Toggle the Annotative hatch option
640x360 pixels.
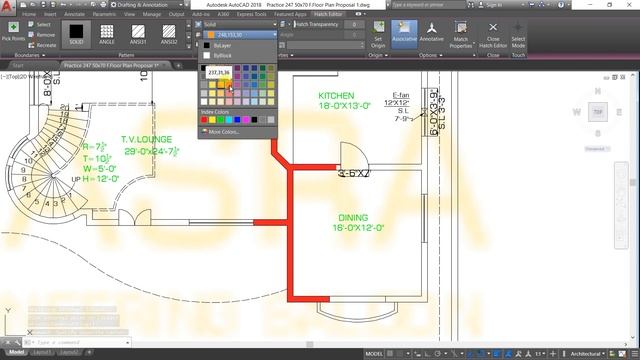(x=431, y=33)
